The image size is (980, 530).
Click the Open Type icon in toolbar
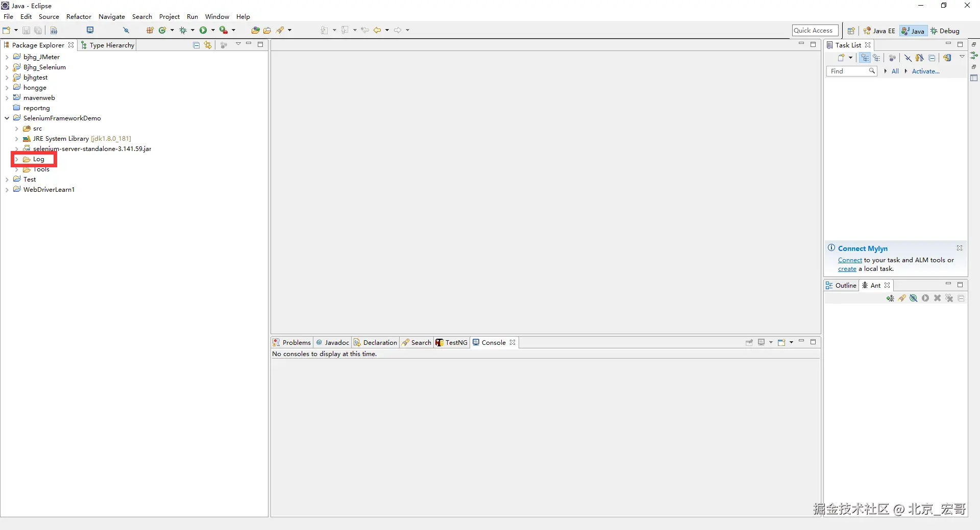pos(255,30)
